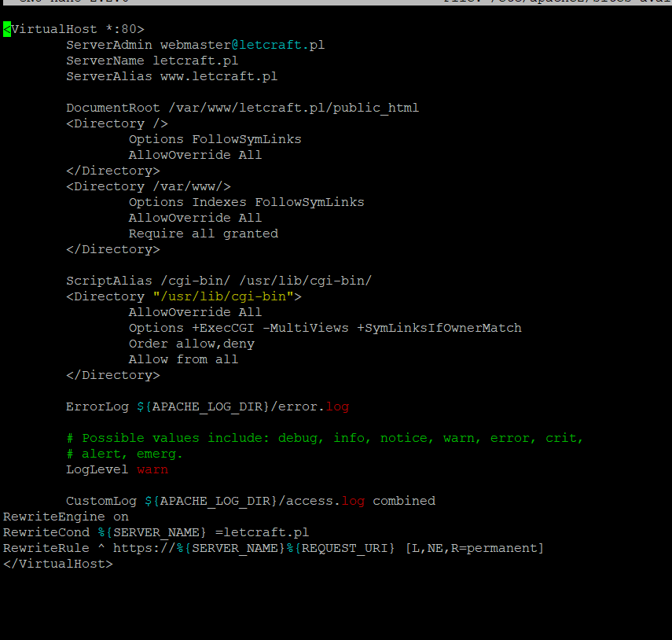This screenshot has height=640, width=672.
Task: Click the RewriteRule https redirect line
Action: pyautogui.click(x=273, y=548)
